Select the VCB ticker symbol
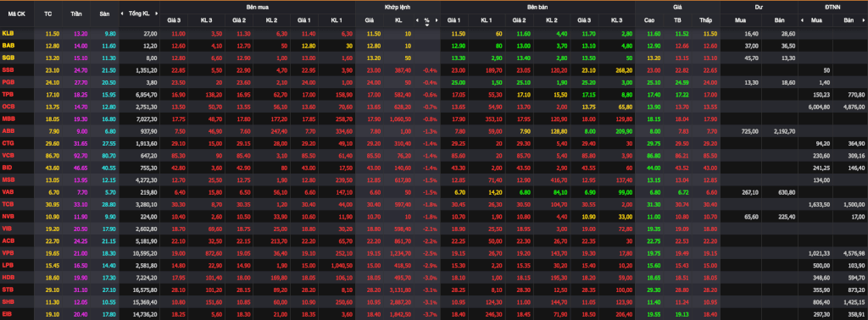This screenshot has height=320, width=868. click(x=8, y=155)
